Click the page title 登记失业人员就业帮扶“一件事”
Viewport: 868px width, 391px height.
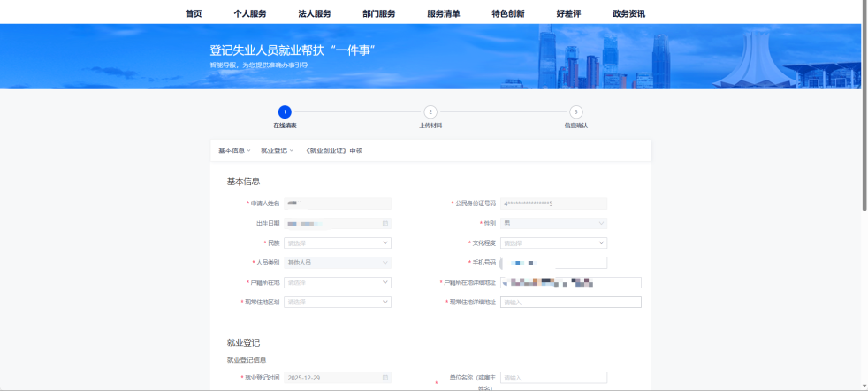tap(293, 50)
